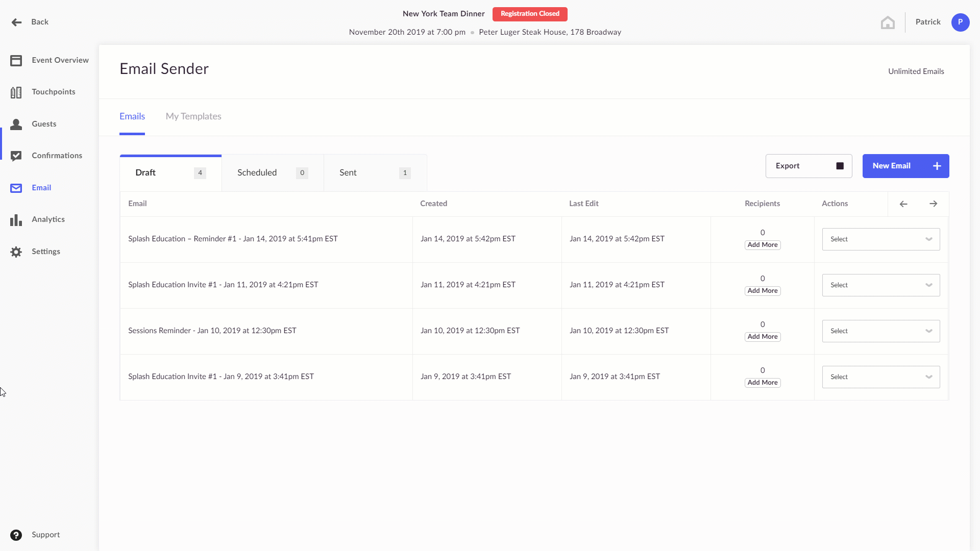
Task: Click the home icon in header
Action: coord(888,22)
